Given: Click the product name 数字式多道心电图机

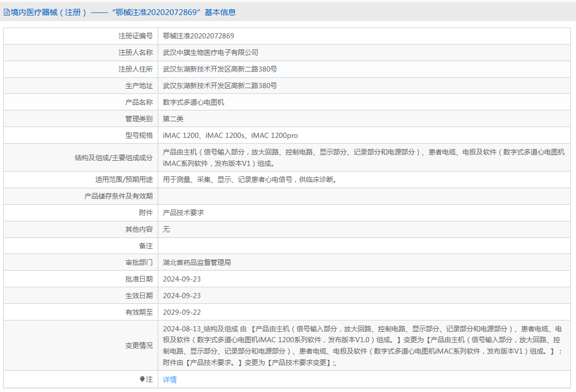Looking at the screenshot, I should (x=193, y=102).
